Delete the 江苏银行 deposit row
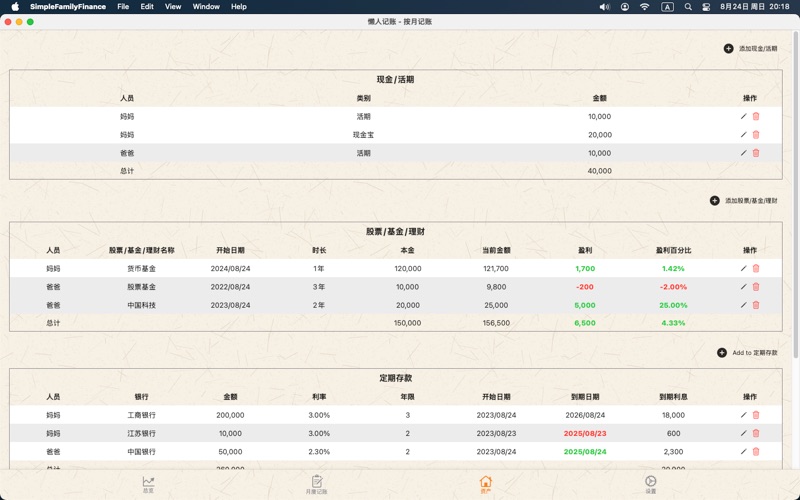This screenshot has width=800, height=500. 756,433
